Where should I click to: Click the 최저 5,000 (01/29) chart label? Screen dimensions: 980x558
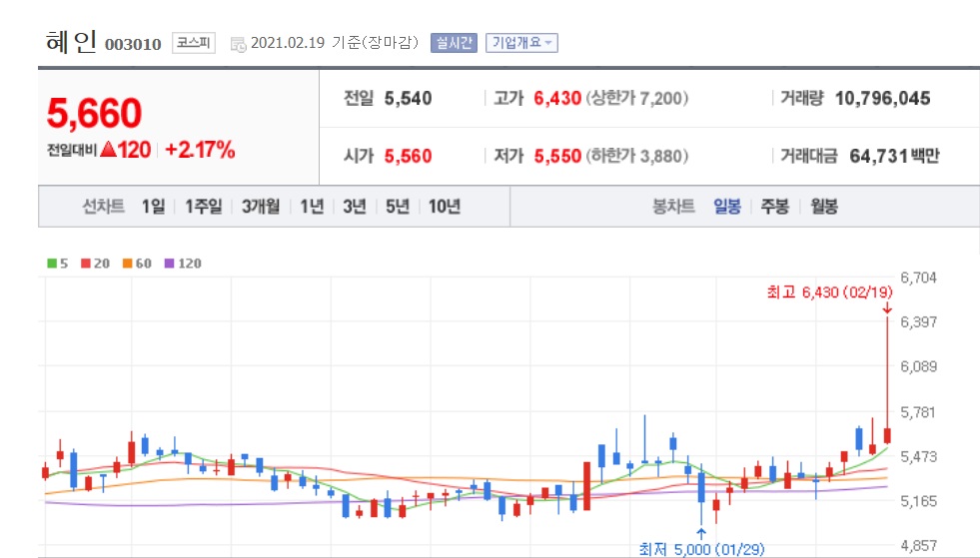click(701, 549)
